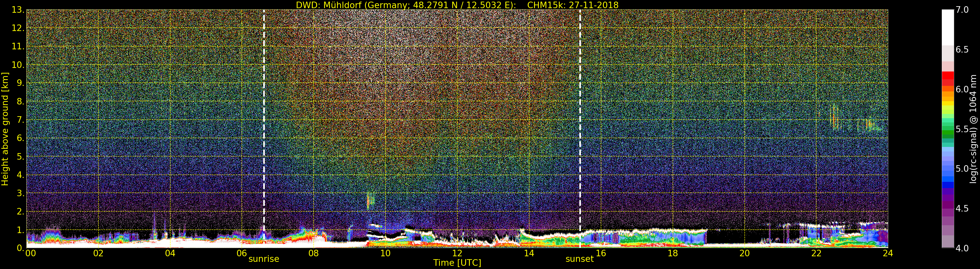The image size is (980, 269).
Task: Click the white top segment of the colorbar
Action: pos(947,27)
